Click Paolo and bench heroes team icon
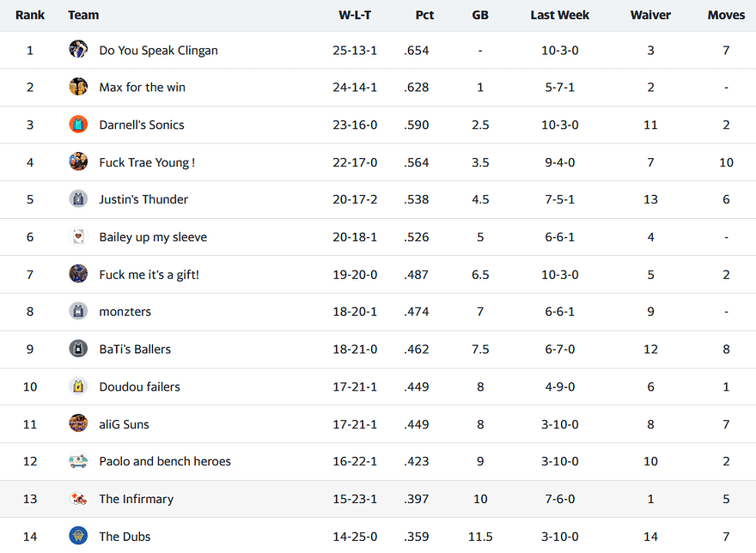The height and width of the screenshot is (553, 756). coord(78,461)
